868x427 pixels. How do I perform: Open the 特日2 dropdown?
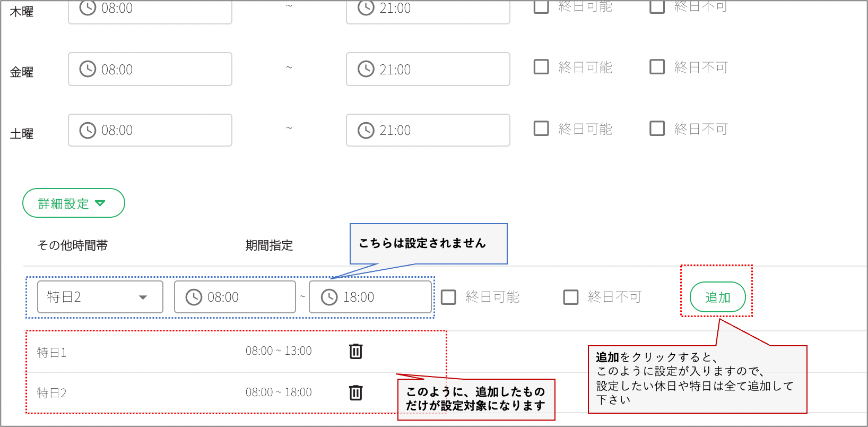point(100,297)
